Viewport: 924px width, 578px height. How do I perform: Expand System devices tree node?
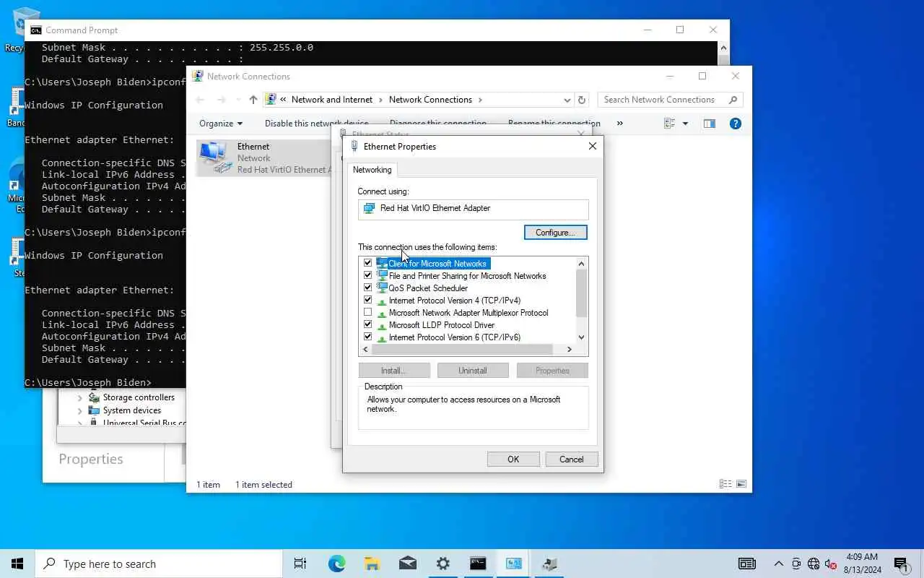80,410
